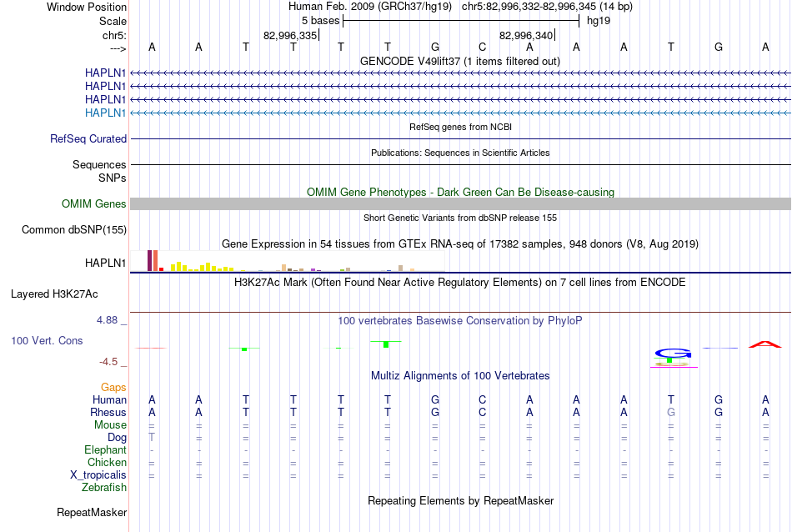Open the "H3K27Ac Mark" ENCODE track title
The width and height of the screenshot is (792, 532).
(460, 282)
